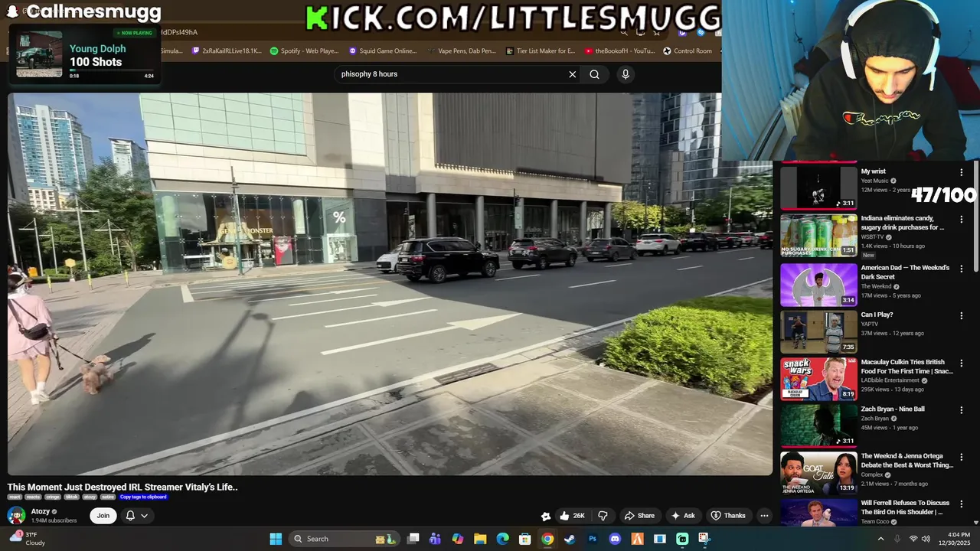Open the Tier List Maker bookmark
This screenshot has width=980, height=551.
coord(541,51)
